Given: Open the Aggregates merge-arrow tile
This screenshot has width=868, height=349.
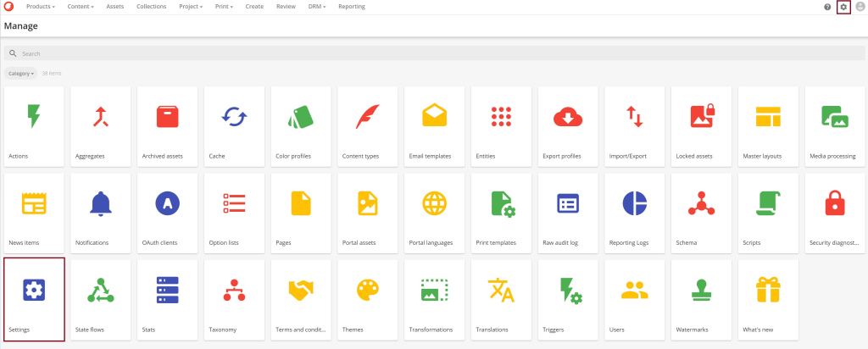Looking at the screenshot, I should pyautogui.click(x=101, y=125).
